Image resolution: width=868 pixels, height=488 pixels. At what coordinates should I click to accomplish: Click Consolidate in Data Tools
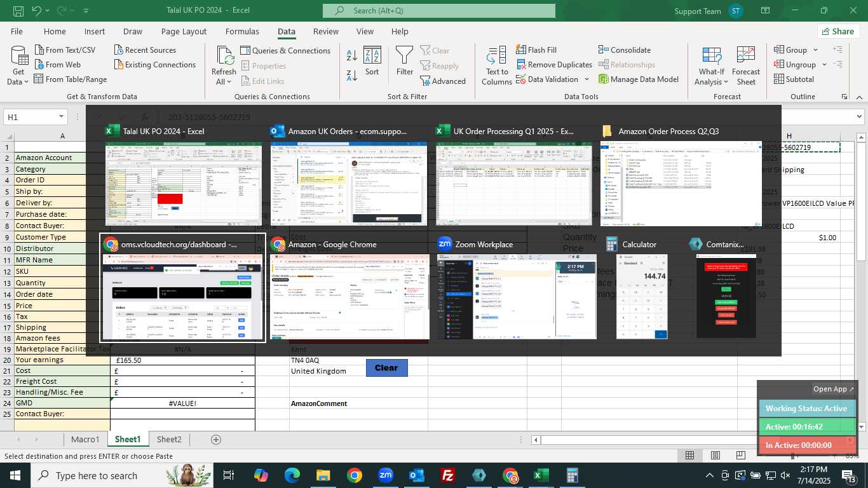pos(625,50)
